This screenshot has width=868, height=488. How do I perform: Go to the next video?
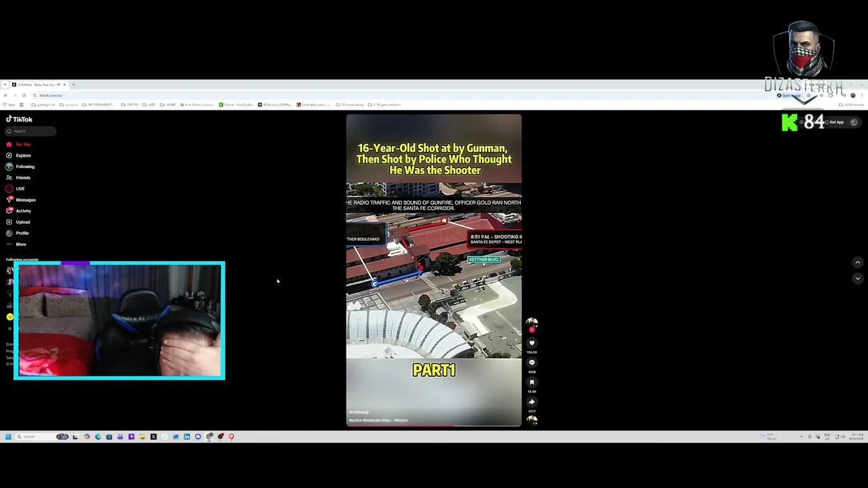pos(857,279)
